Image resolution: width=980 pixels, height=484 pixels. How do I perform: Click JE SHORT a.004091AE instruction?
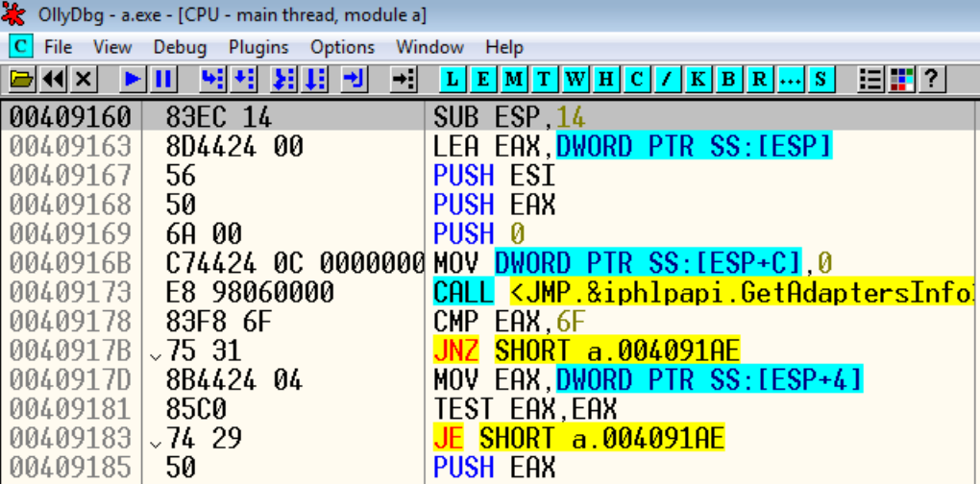[x=578, y=439]
